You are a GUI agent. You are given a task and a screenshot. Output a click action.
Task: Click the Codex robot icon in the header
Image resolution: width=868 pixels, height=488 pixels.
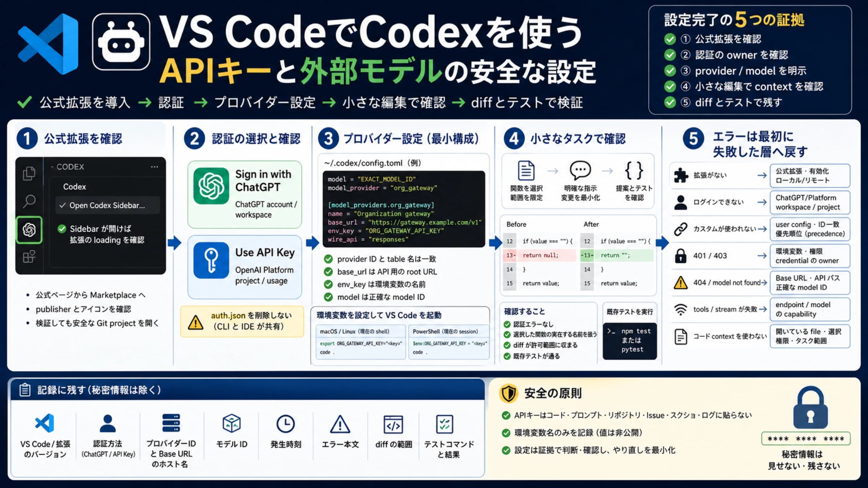click(x=121, y=42)
